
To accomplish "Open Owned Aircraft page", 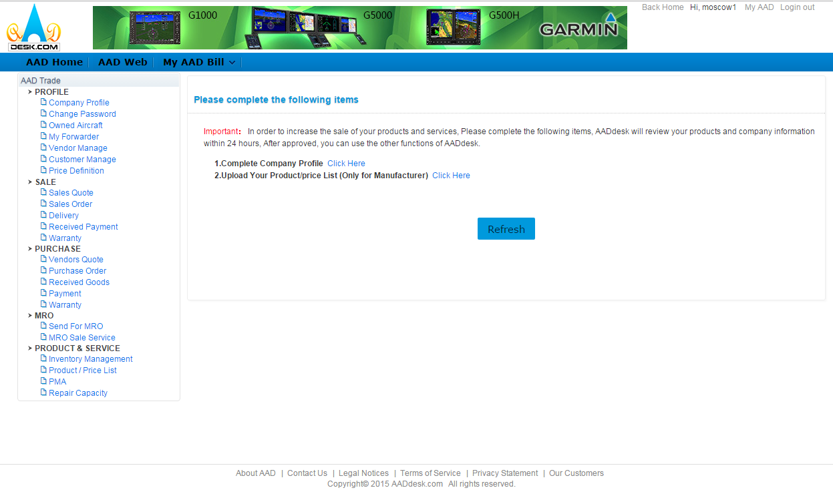I will click(x=75, y=125).
